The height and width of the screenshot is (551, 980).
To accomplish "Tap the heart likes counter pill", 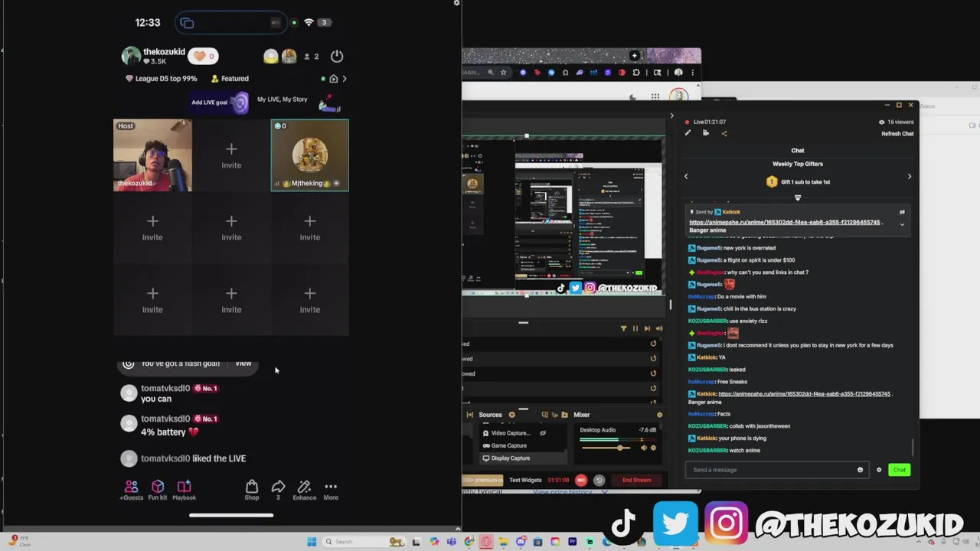I will [x=204, y=56].
